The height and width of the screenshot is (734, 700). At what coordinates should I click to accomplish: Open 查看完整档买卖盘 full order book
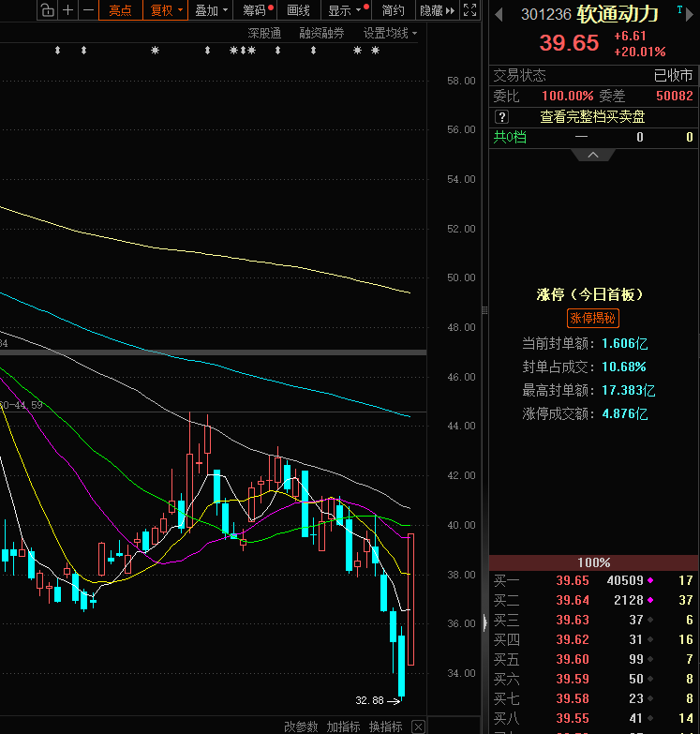pyautogui.click(x=592, y=116)
